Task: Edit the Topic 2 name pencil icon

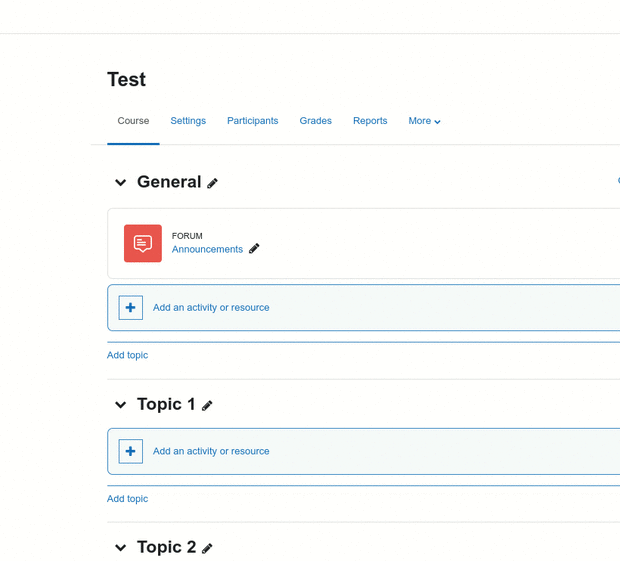Action: [x=207, y=548]
